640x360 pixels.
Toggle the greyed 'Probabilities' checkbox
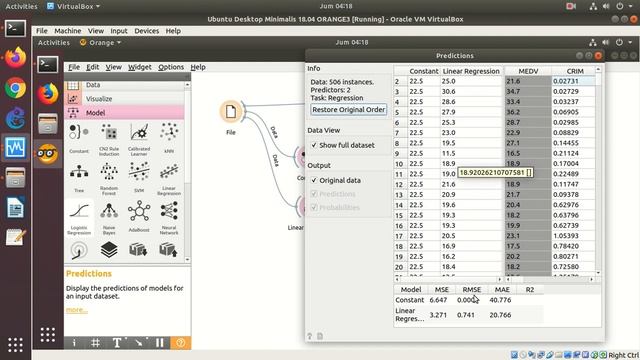(x=314, y=207)
